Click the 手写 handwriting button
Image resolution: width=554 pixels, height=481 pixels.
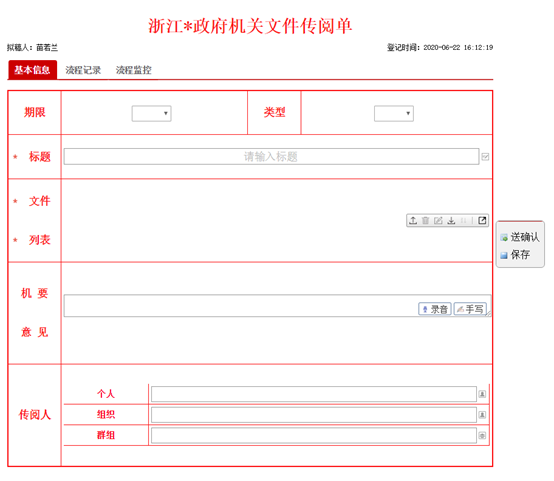[x=470, y=309]
